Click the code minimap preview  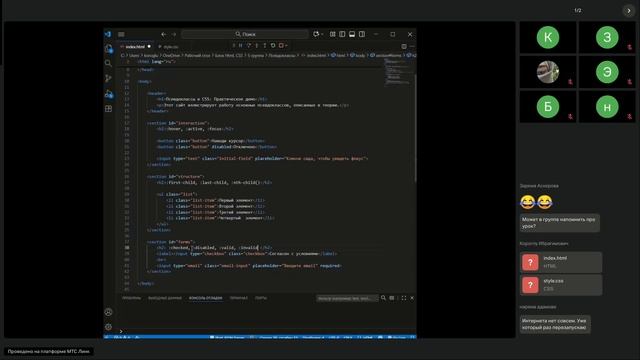click(397, 72)
